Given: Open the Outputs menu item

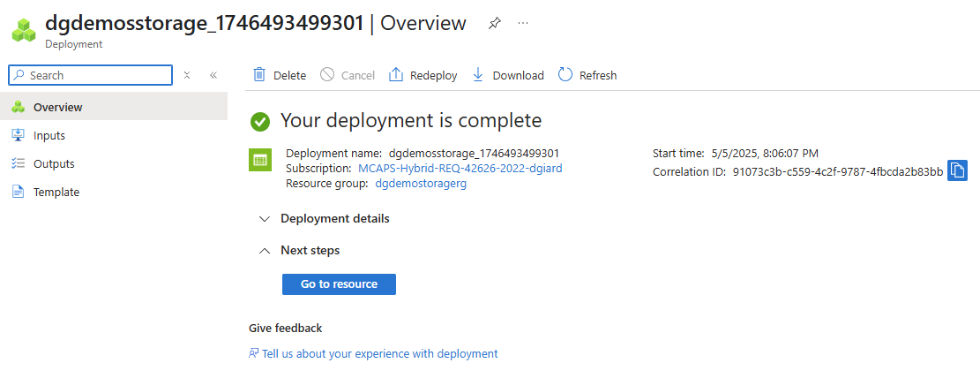Looking at the screenshot, I should point(54,163).
